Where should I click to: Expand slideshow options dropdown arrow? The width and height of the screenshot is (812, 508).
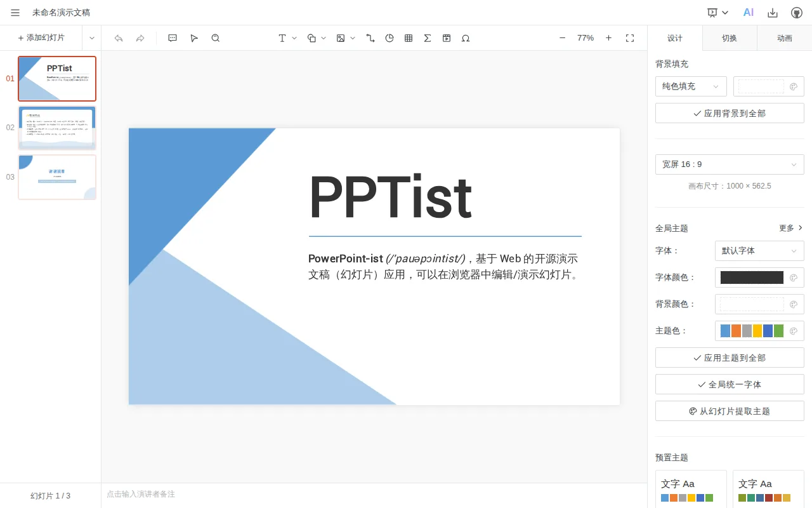pos(725,13)
